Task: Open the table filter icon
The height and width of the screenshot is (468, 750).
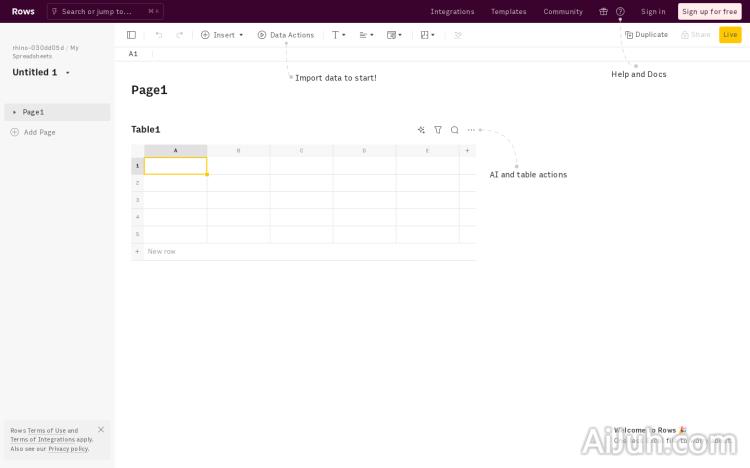Action: coord(438,130)
